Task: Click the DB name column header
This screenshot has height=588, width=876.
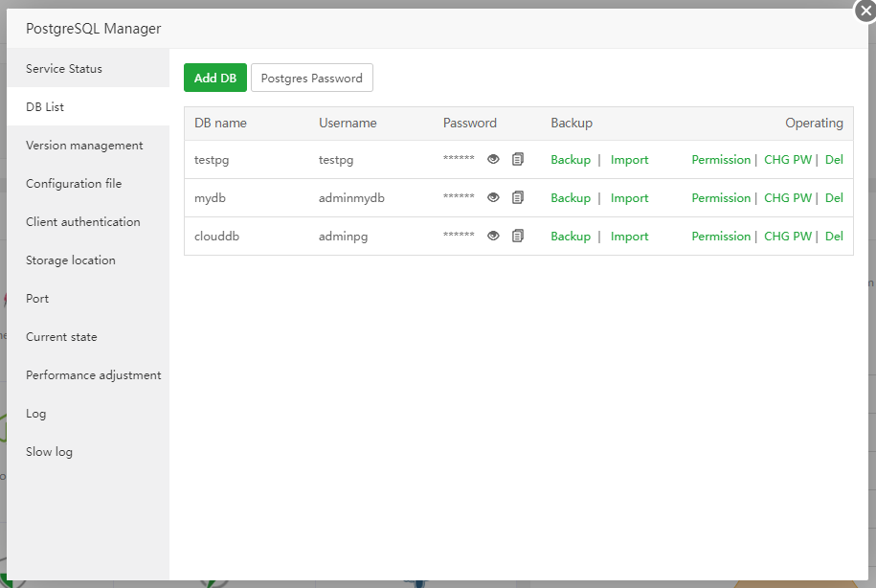Action: point(220,123)
